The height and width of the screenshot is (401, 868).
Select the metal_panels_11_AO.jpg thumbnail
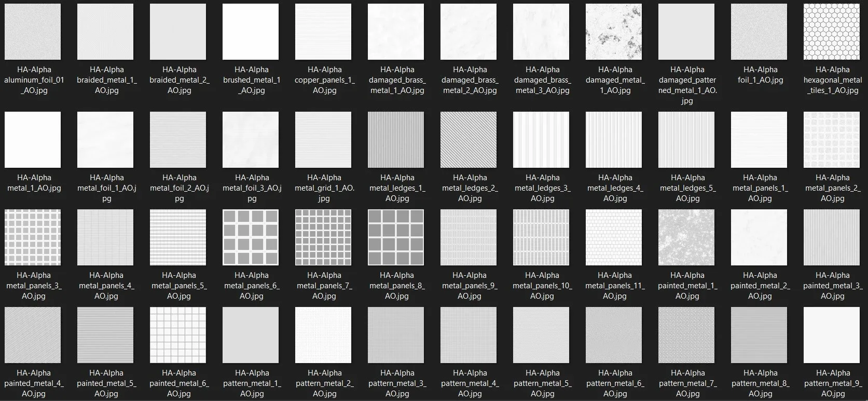pos(614,237)
